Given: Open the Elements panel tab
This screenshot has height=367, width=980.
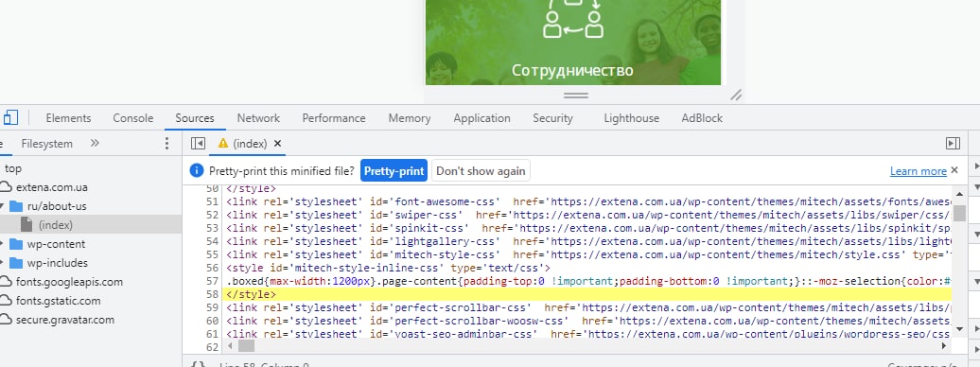Looking at the screenshot, I should 68,118.
